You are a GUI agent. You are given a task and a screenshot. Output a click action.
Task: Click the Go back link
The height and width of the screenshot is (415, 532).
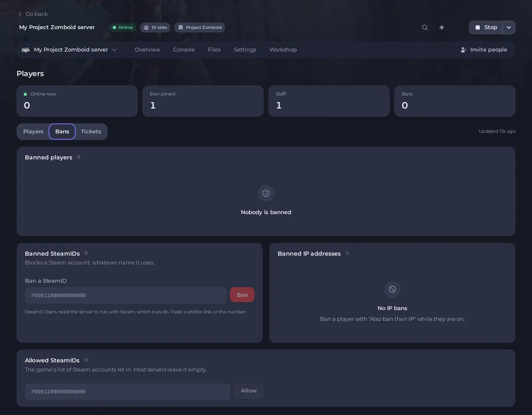pos(33,14)
